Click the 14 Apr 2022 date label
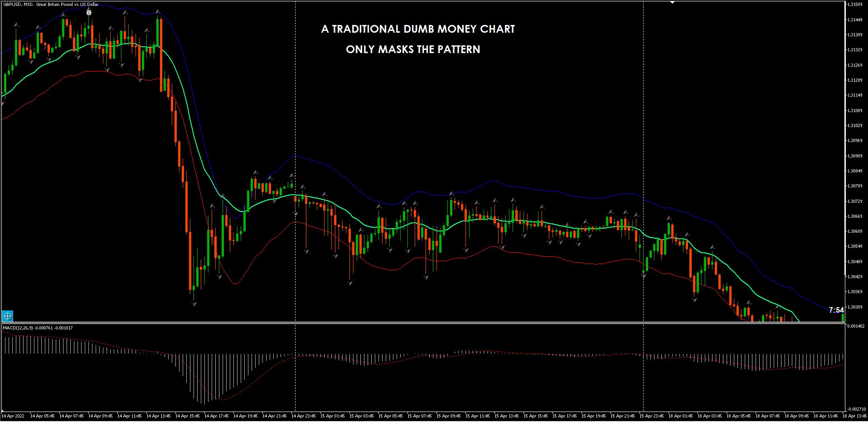Image resolution: width=868 pixels, height=422 pixels. pos(13,416)
